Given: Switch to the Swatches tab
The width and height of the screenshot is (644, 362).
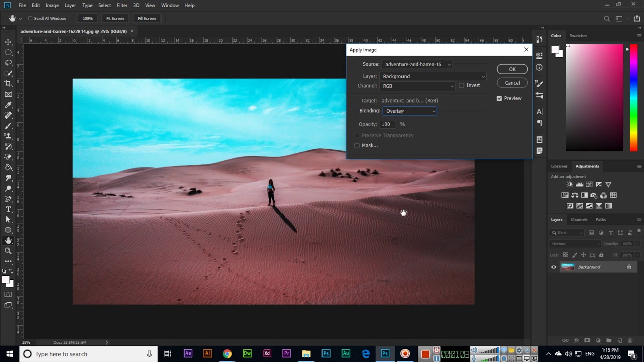Looking at the screenshot, I should coord(578,36).
